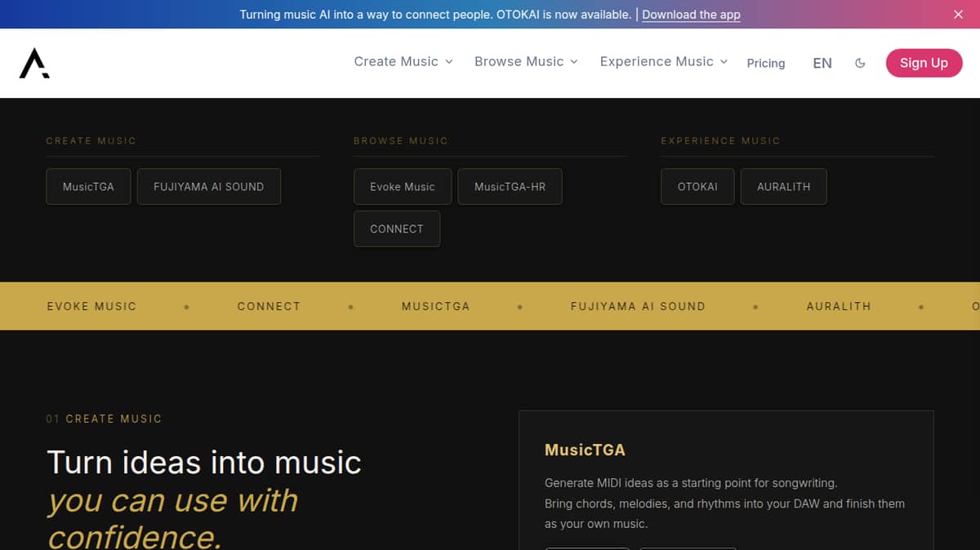Image resolution: width=980 pixels, height=550 pixels.
Task: Go to the Pricing page
Action: [x=766, y=63]
